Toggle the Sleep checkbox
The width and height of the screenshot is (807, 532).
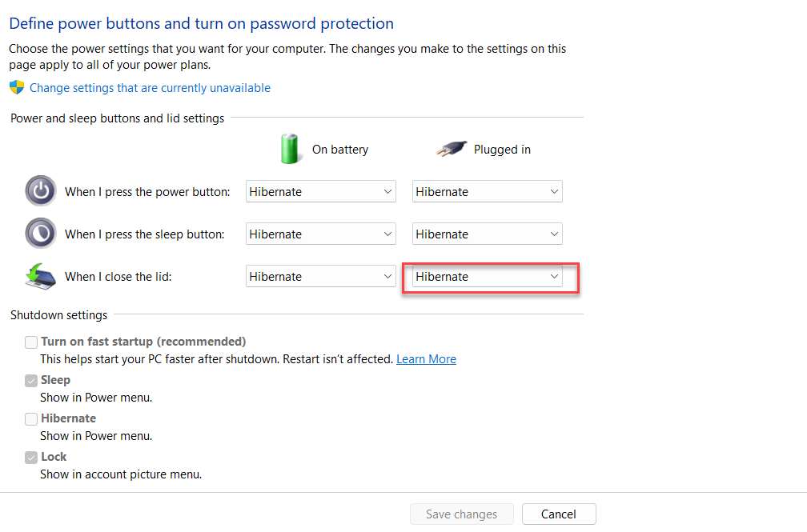31,381
